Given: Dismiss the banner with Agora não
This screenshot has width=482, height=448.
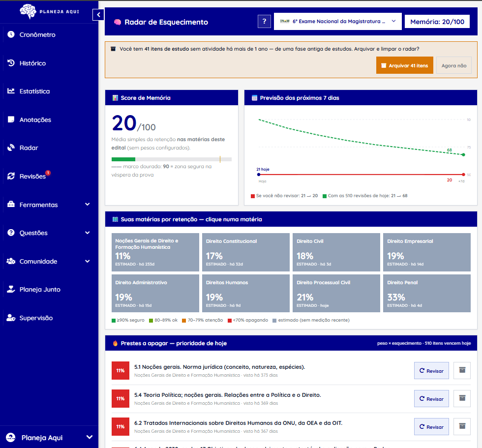Looking at the screenshot, I should [x=453, y=65].
